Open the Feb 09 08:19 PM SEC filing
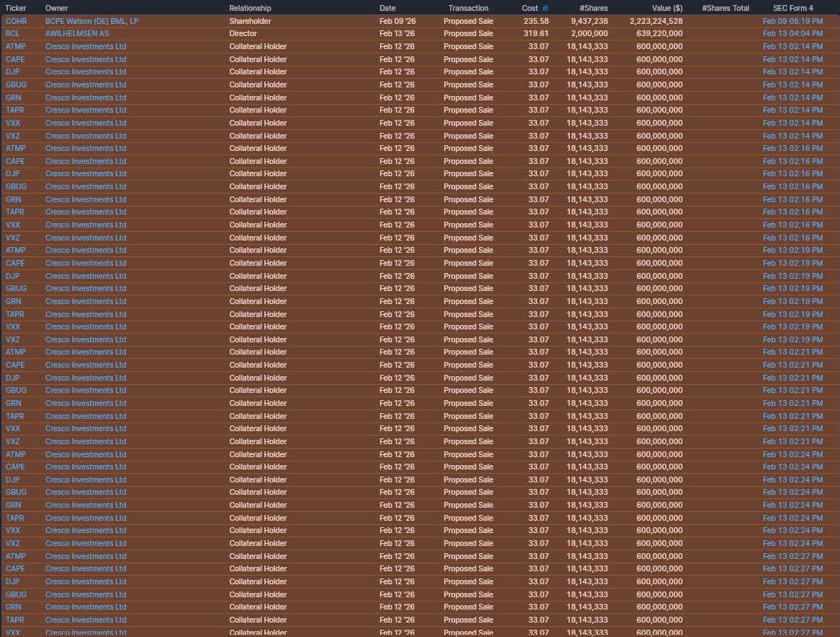The height and width of the screenshot is (637, 840). (x=793, y=21)
